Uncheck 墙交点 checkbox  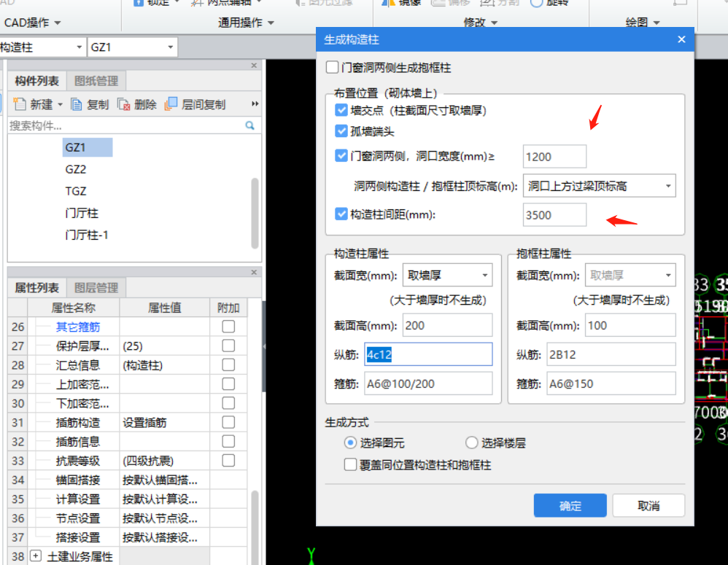tap(341, 110)
